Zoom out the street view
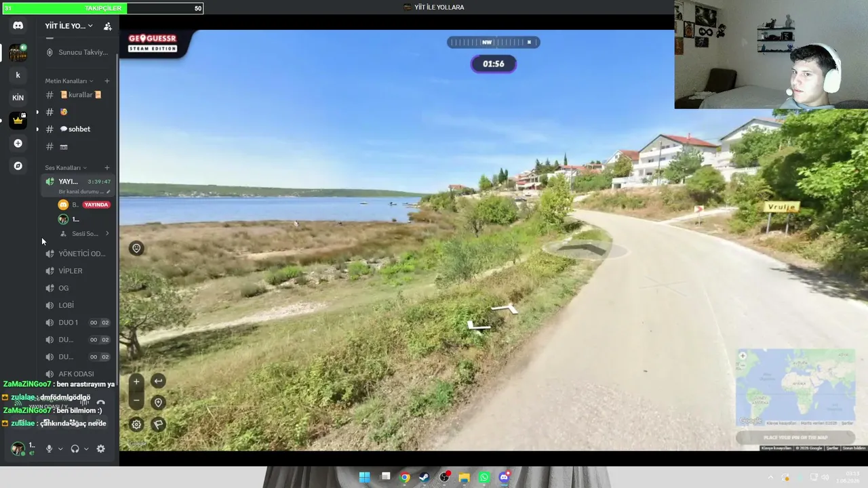The image size is (868, 488). point(136,400)
